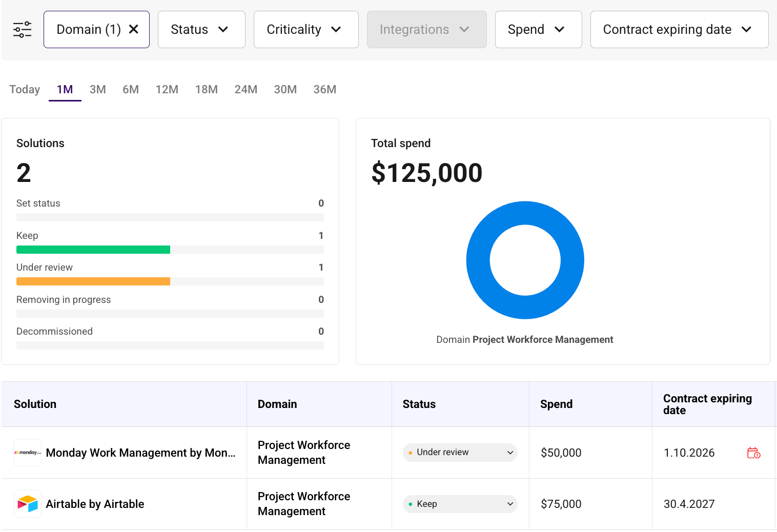The width and height of the screenshot is (777, 532).
Task: Choose the 36M time range tab
Action: [x=325, y=89]
